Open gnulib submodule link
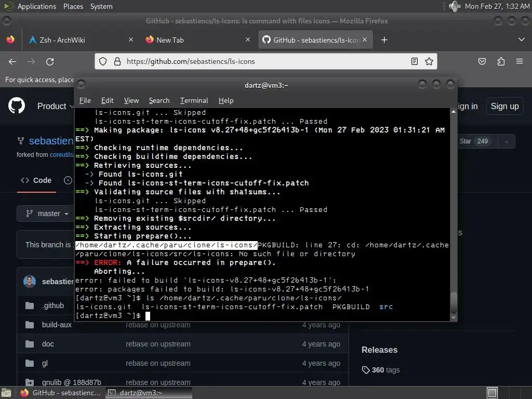This screenshot has width=532, height=399. click(72, 382)
